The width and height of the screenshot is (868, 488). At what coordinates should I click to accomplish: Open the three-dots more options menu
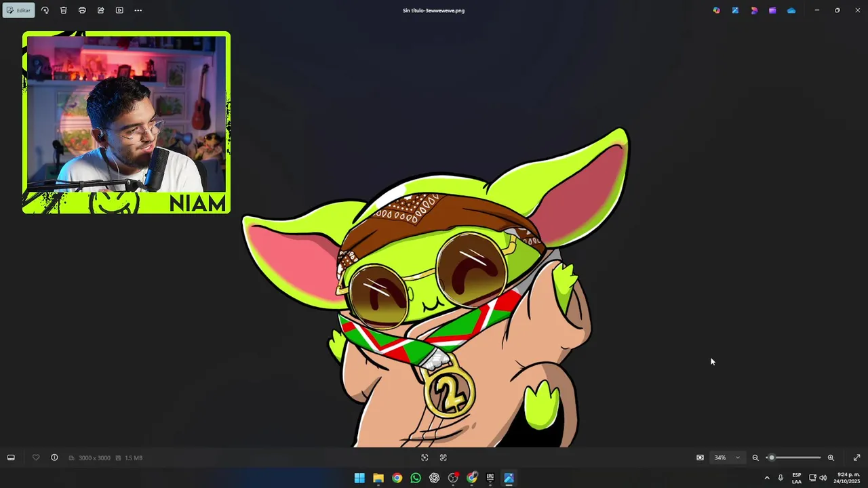click(138, 10)
